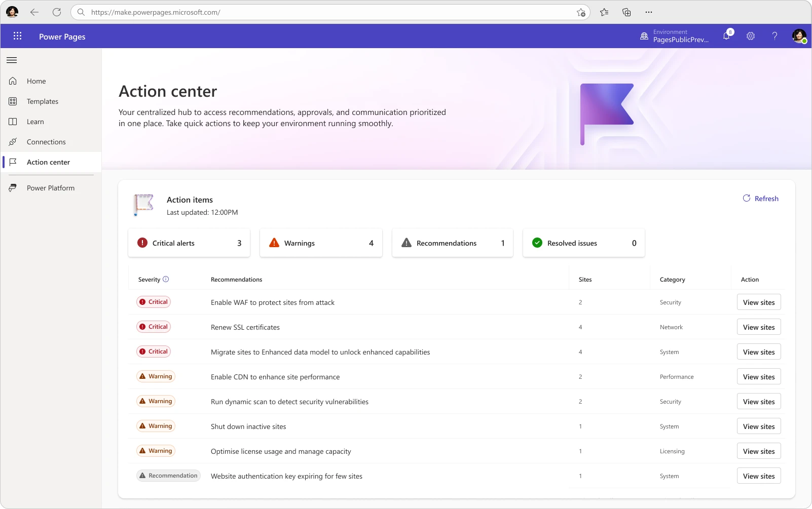Collapse the sidebar with the hamburger menu
812x509 pixels.
coord(12,60)
